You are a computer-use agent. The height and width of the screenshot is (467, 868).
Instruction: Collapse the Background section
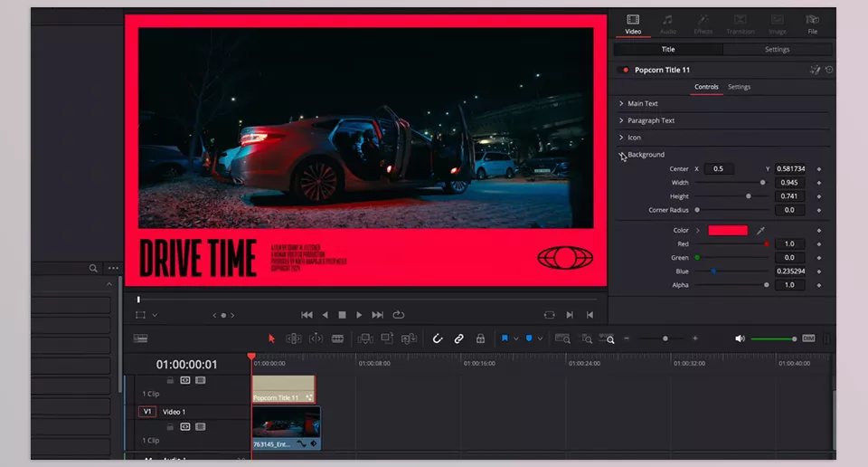(x=621, y=155)
